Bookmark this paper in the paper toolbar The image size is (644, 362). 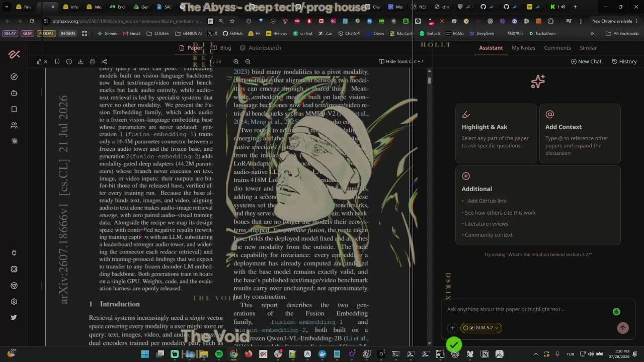57,61
